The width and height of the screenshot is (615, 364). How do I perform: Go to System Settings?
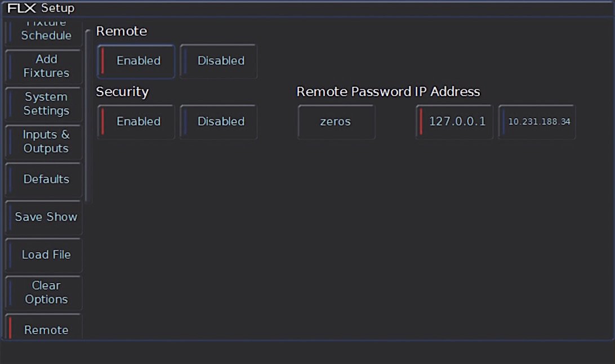(43, 104)
